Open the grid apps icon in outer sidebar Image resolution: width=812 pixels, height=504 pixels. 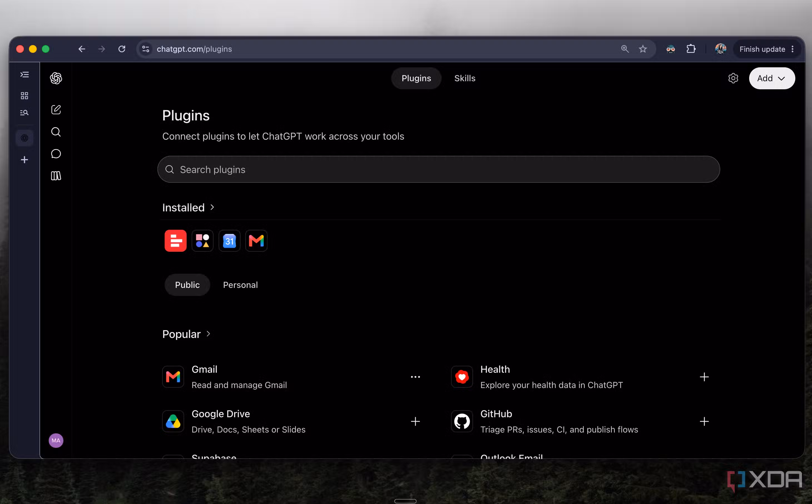(24, 96)
